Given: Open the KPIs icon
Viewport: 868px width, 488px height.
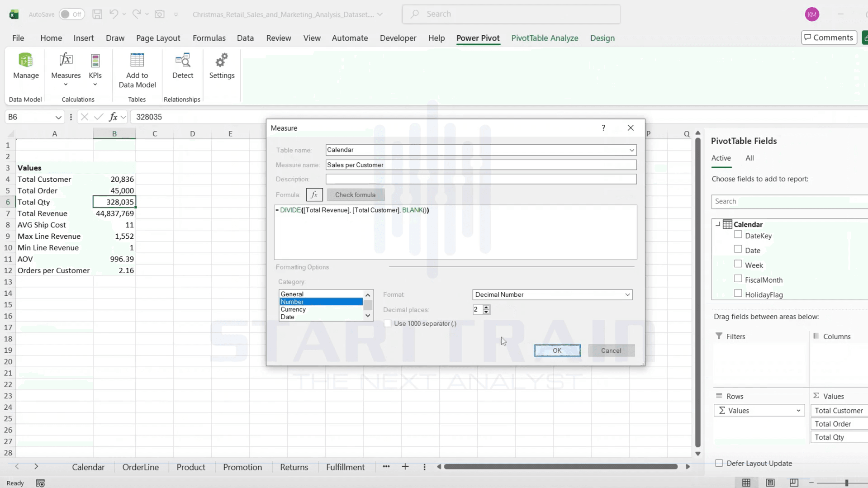Looking at the screenshot, I should point(95,61).
